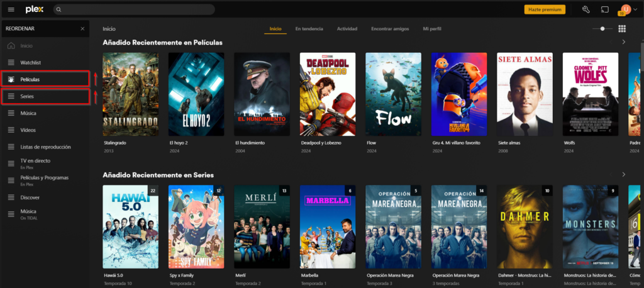The image size is (644, 288).
Task: Grab the drag handle beside Watchlist
Action: click(11, 62)
